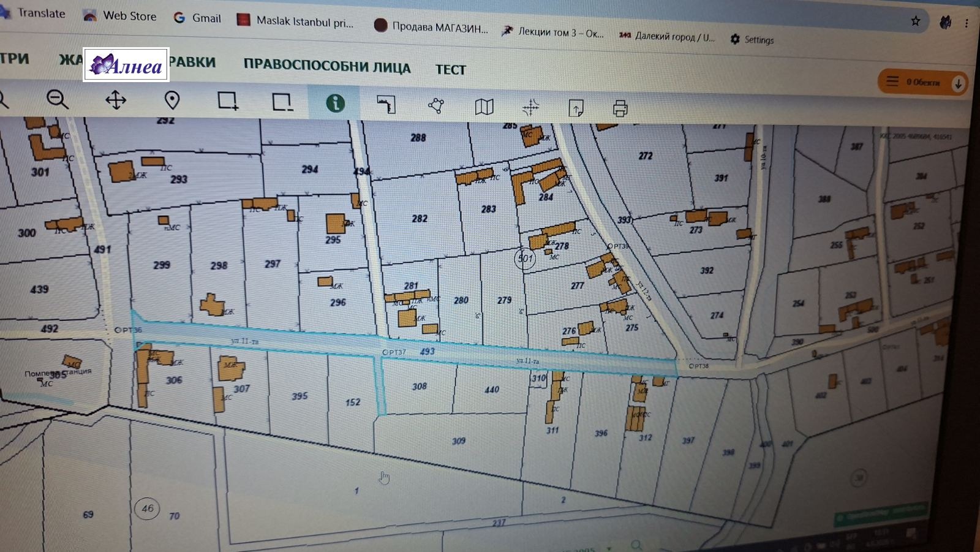980x552 pixels.
Task: Open the folded map layers icon
Action: (x=484, y=107)
